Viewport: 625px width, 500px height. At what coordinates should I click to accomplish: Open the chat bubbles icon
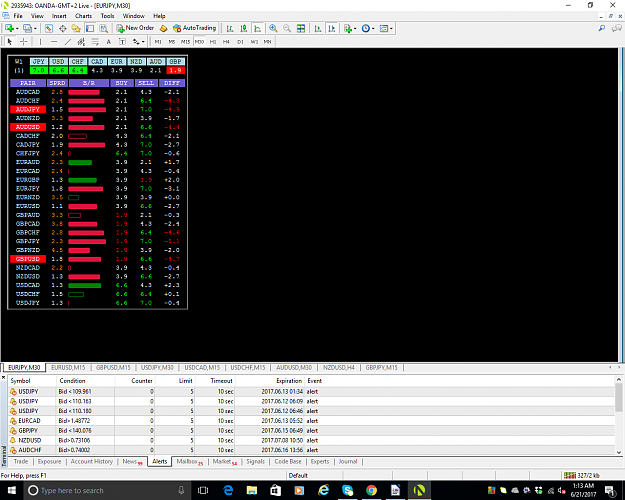click(617, 28)
